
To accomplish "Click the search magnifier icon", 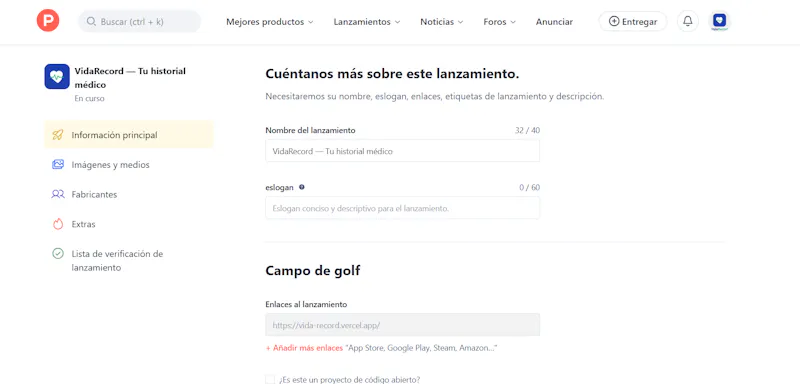I will [91, 21].
